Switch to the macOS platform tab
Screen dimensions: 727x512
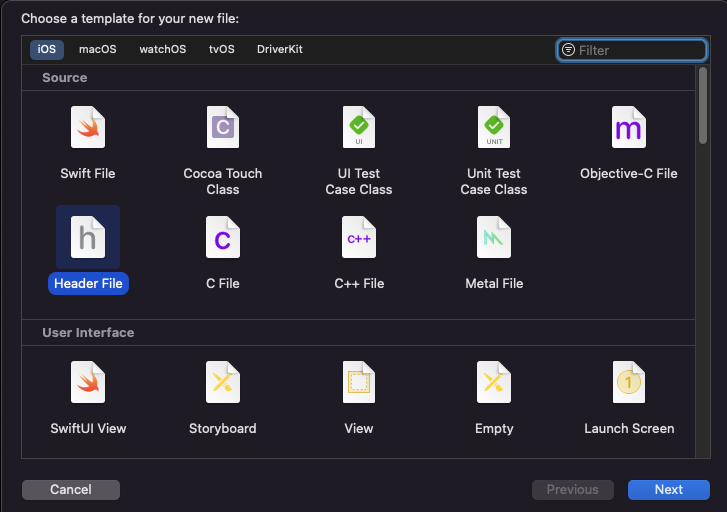click(98, 49)
